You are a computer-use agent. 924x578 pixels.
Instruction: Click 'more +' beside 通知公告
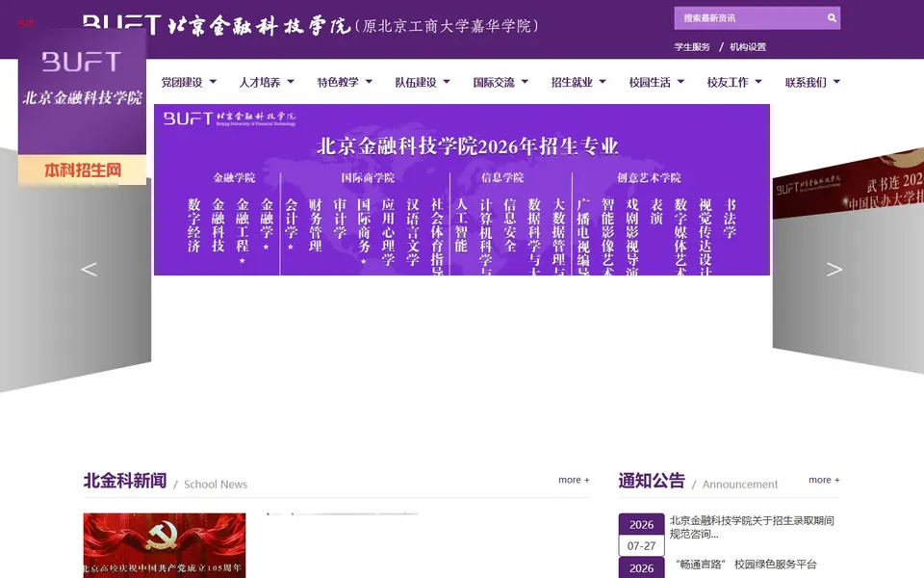(x=824, y=480)
